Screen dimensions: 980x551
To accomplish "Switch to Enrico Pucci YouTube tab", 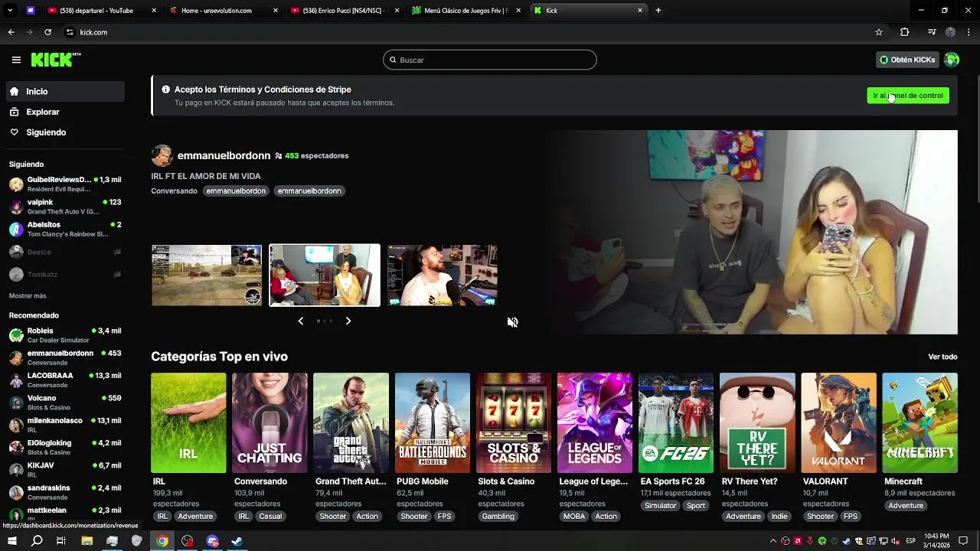I will [345, 11].
